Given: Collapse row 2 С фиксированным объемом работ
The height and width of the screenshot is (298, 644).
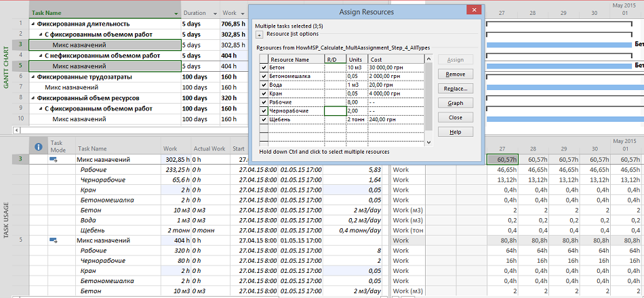Looking at the screenshot, I should [41, 35].
